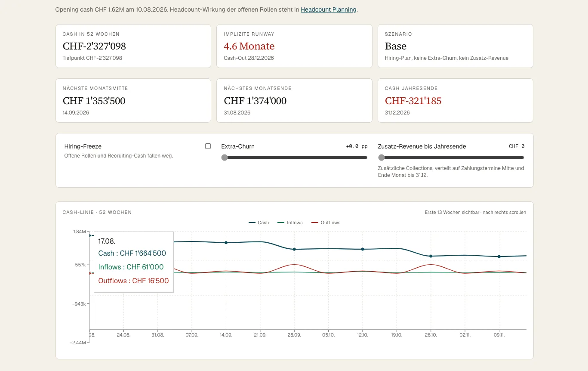Click the 19.10. x-axis label
588x371 pixels.
pyautogui.click(x=397, y=335)
